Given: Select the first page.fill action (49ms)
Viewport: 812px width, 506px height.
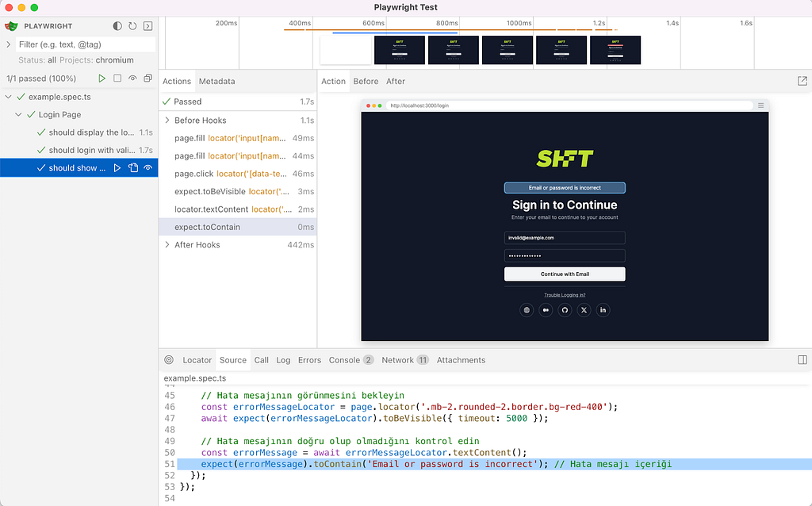Looking at the screenshot, I should click(x=238, y=138).
